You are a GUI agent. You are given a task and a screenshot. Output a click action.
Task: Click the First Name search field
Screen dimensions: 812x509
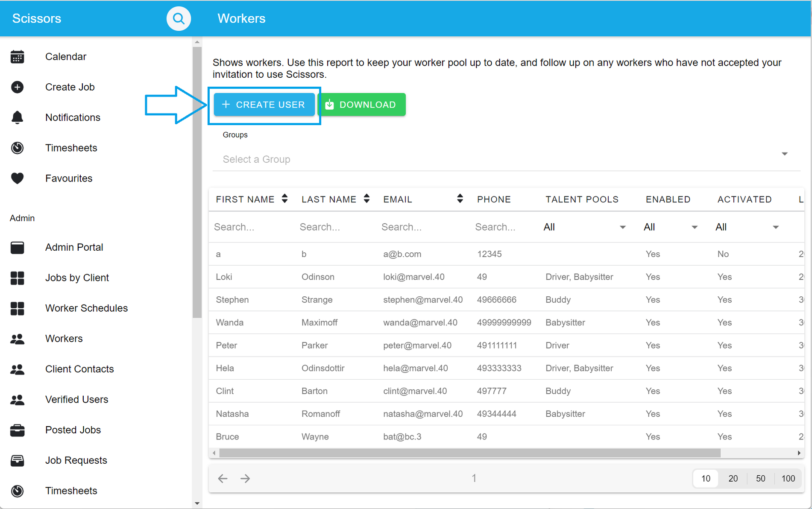(251, 227)
